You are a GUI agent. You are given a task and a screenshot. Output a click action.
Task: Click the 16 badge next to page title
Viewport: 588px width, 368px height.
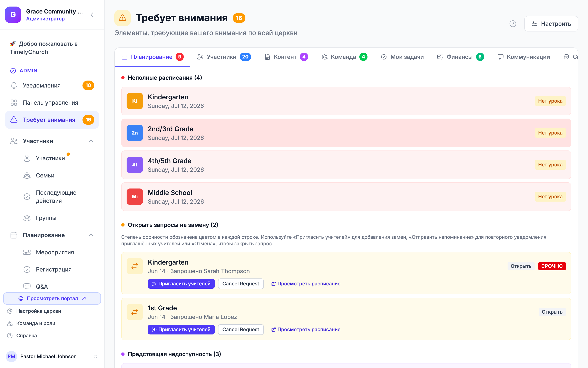239,18
